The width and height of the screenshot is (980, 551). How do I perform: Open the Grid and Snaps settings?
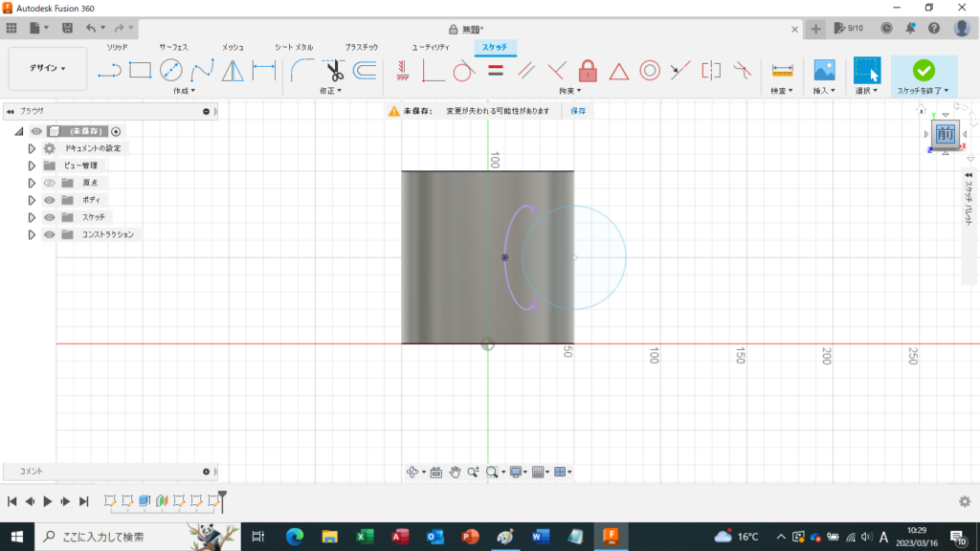[540, 473]
